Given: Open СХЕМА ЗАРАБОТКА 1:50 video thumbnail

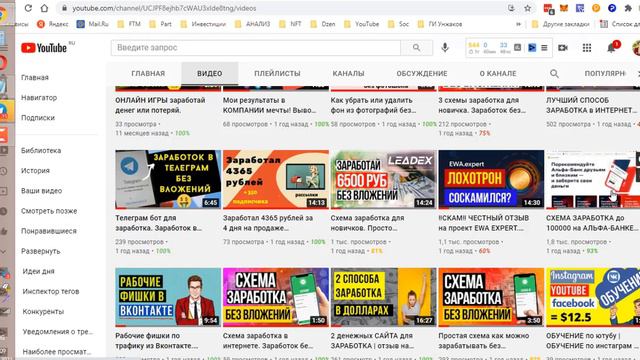Looking at the screenshot, I should [x=276, y=297].
